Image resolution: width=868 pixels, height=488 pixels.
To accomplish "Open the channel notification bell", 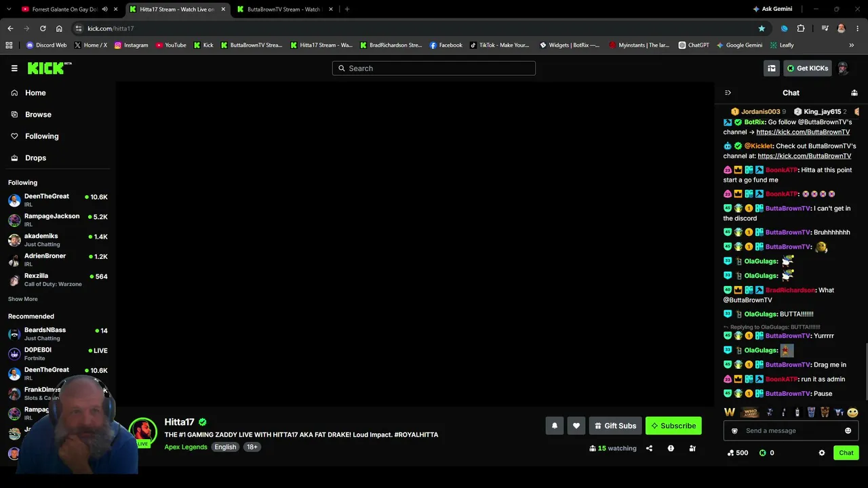I will [555, 426].
